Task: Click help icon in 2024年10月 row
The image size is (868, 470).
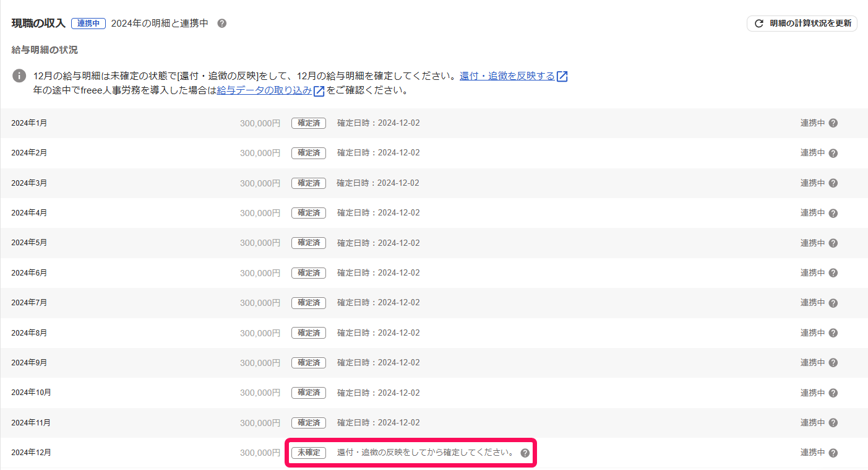Action: [833, 393]
